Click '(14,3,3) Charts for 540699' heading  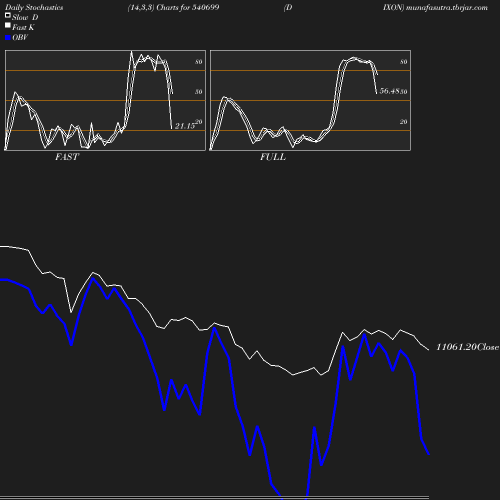point(173,7)
